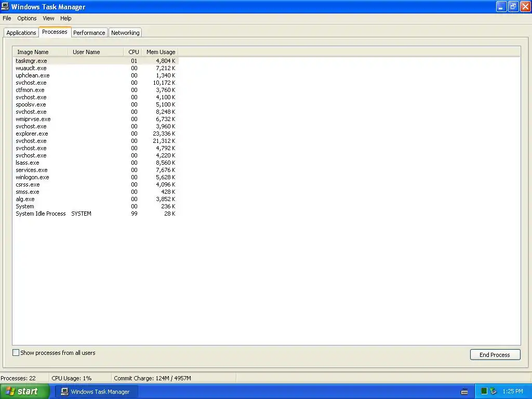Open the Start menu
The image size is (532, 399).
tap(24, 392)
